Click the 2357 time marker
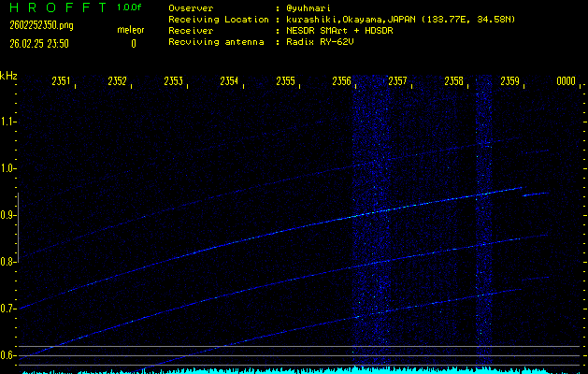Image resolution: width=588 pixels, height=374 pixels. (398, 82)
